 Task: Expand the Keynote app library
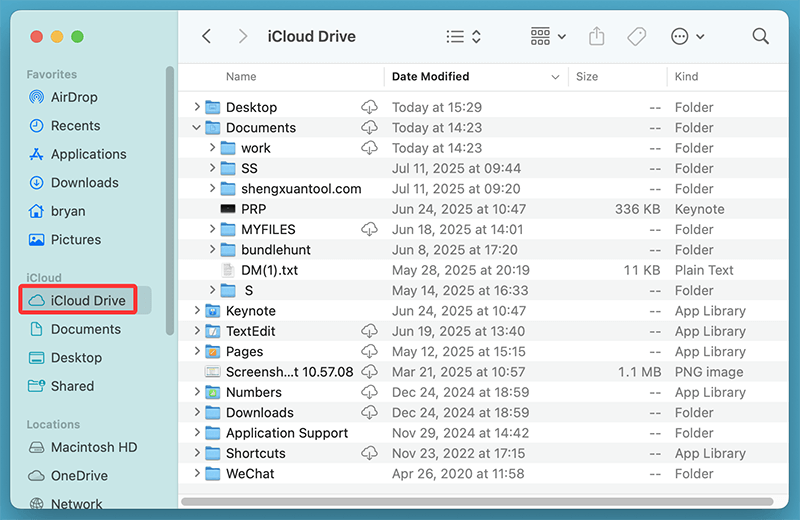coord(197,311)
